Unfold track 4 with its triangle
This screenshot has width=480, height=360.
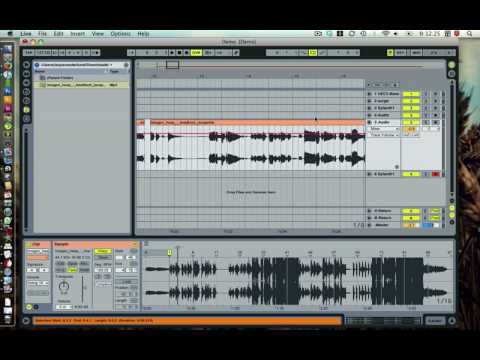369,115
